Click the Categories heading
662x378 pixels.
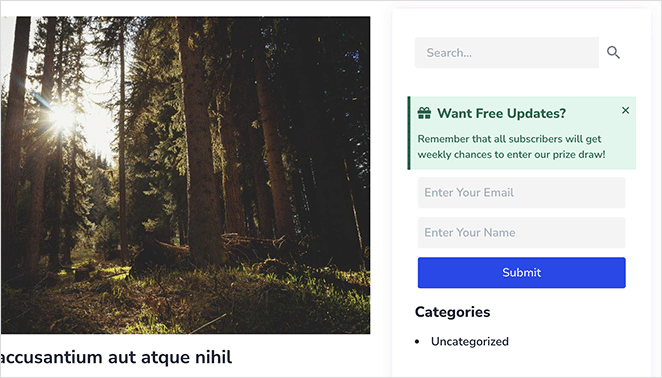click(452, 312)
